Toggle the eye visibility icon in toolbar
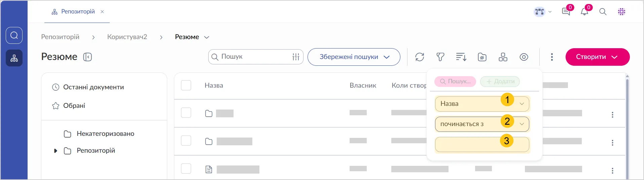 coord(524,57)
